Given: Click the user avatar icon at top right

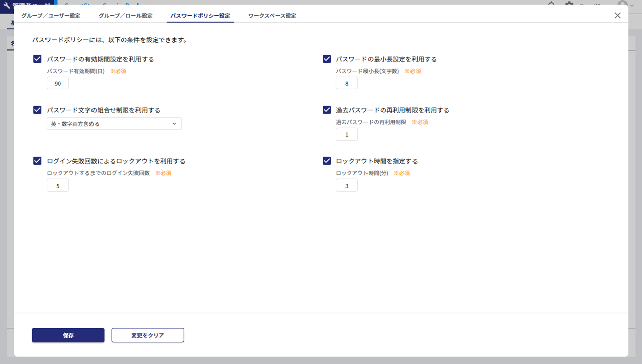Looking at the screenshot, I should click(622, 3).
